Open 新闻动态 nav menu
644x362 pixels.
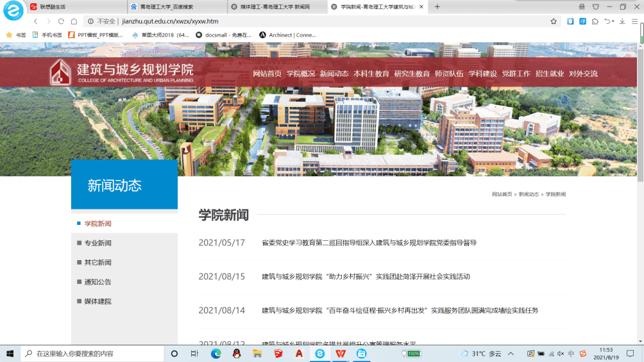pyautogui.click(x=334, y=74)
